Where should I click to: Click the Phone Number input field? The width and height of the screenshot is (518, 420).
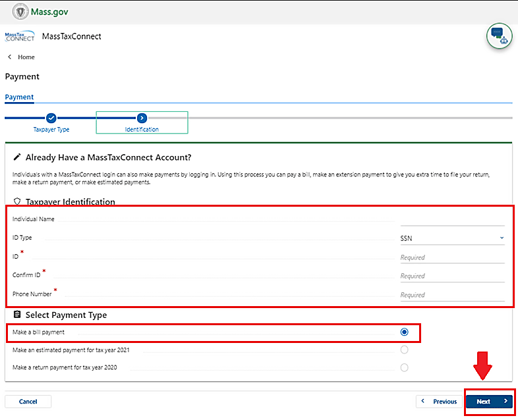(452, 295)
